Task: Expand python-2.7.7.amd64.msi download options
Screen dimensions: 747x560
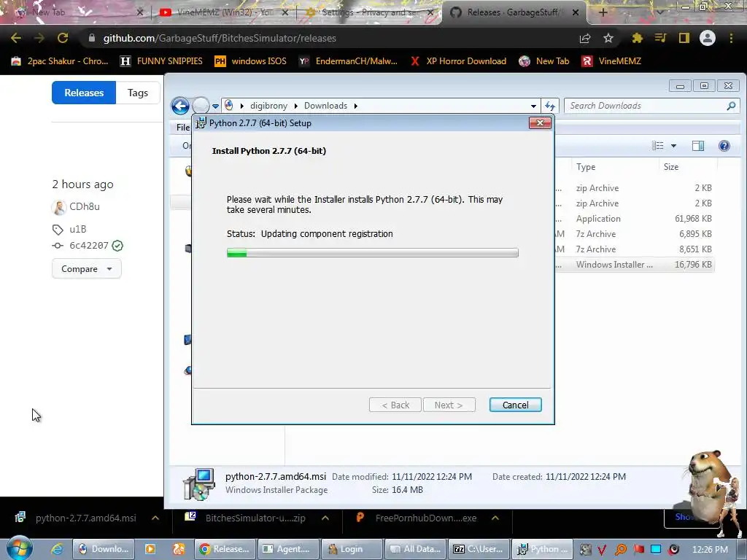Action: (x=155, y=518)
